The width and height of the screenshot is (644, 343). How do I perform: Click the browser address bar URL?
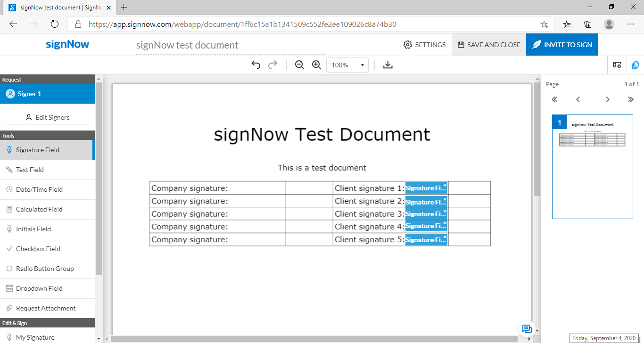[242, 24]
